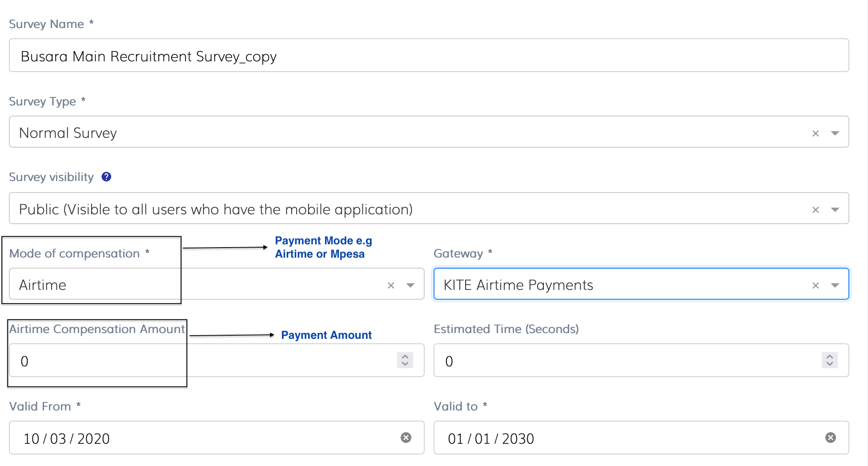Increment the Estimated Time stepper
Image resolution: width=868 pixels, height=466 pixels.
click(x=829, y=356)
